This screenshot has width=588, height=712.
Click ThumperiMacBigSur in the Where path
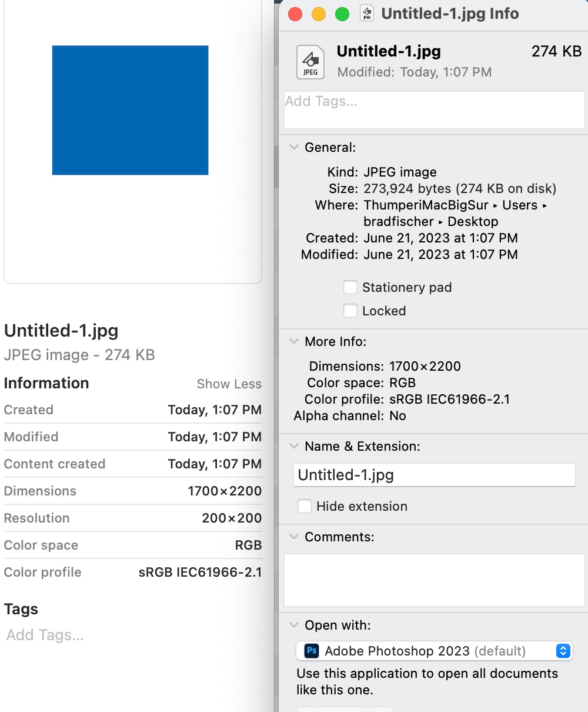(x=426, y=205)
